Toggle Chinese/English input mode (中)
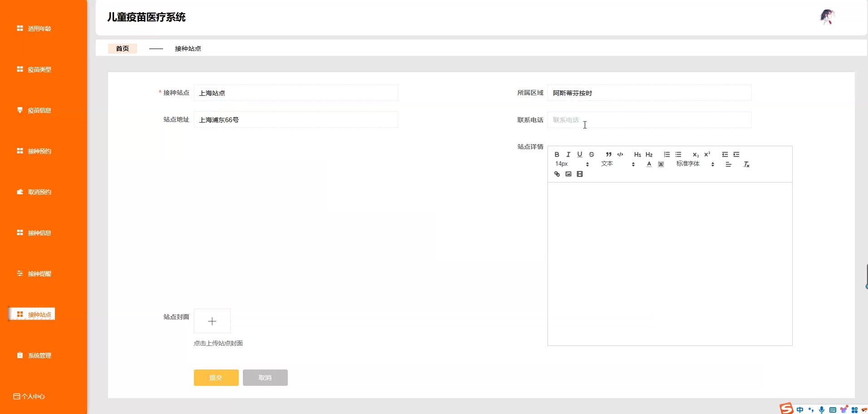The image size is (868, 414). point(800,410)
